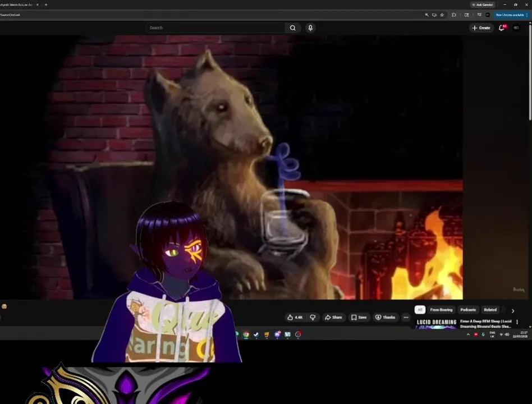Open the address bar zoom icon
532x404 pixels.
426,15
